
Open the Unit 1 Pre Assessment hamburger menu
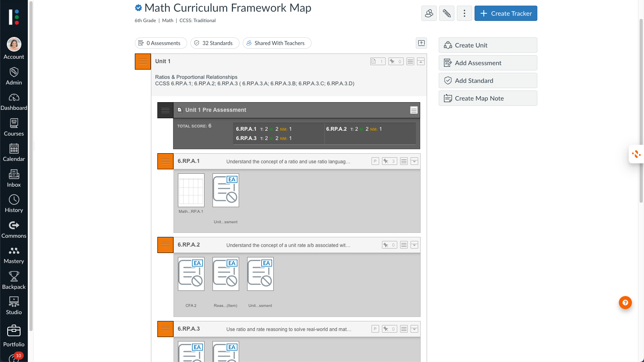pyautogui.click(x=414, y=110)
